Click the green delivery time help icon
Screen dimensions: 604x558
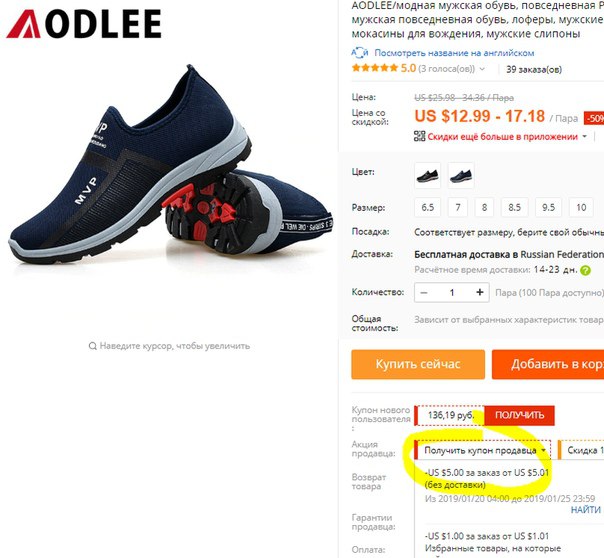(x=586, y=270)
